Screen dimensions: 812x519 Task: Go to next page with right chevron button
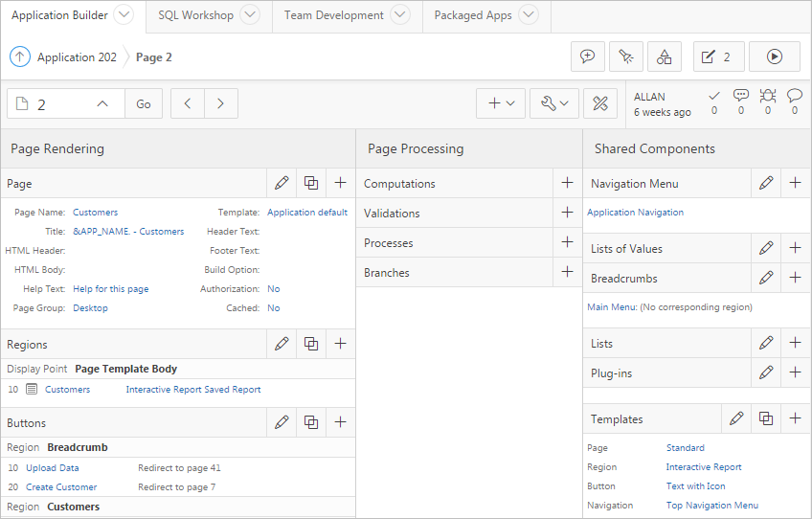coord(221,103)
